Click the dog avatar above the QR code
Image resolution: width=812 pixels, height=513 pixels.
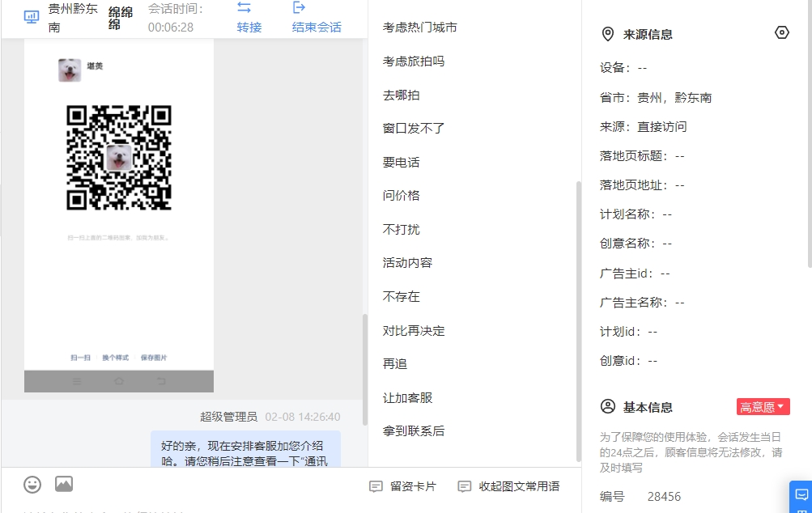point(70,70)
